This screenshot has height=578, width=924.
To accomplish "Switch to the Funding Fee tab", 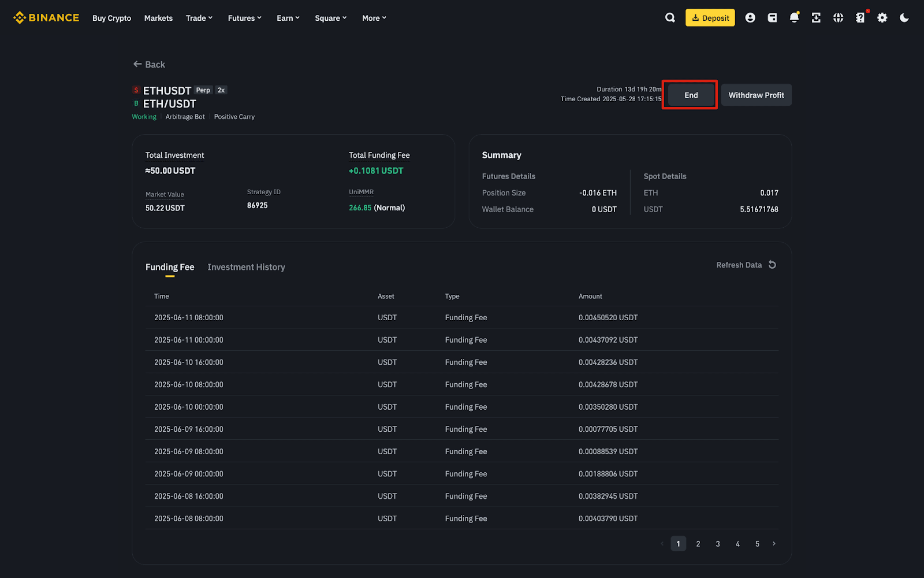I will pyautogui.click(x=170, y=267).
